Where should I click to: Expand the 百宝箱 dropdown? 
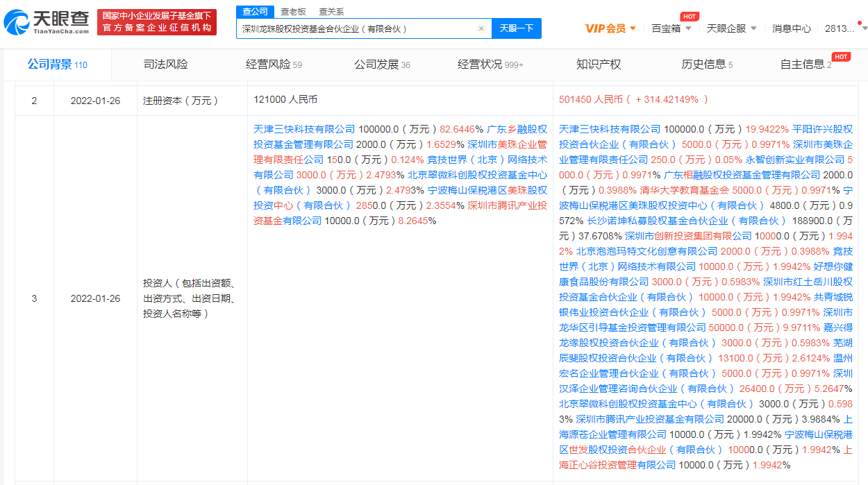[671, 28]
